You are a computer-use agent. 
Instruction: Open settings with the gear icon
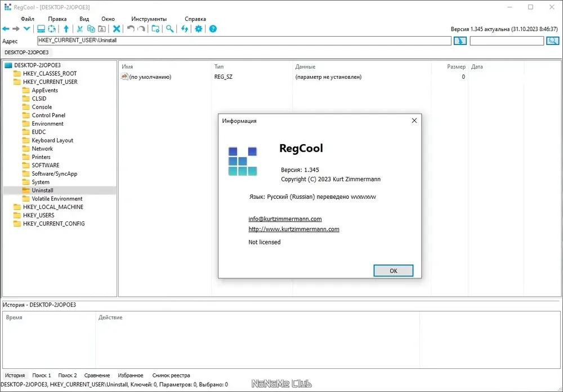coord(199,29)
